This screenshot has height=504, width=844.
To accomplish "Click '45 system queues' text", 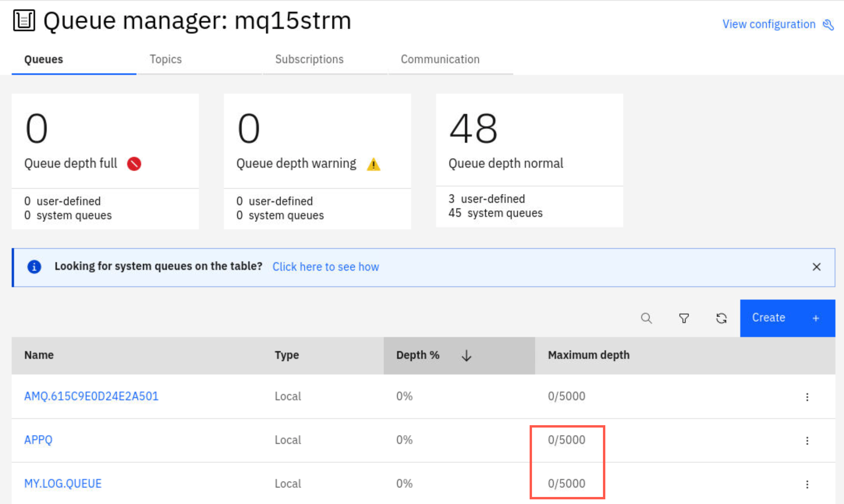I will [495, 213].
